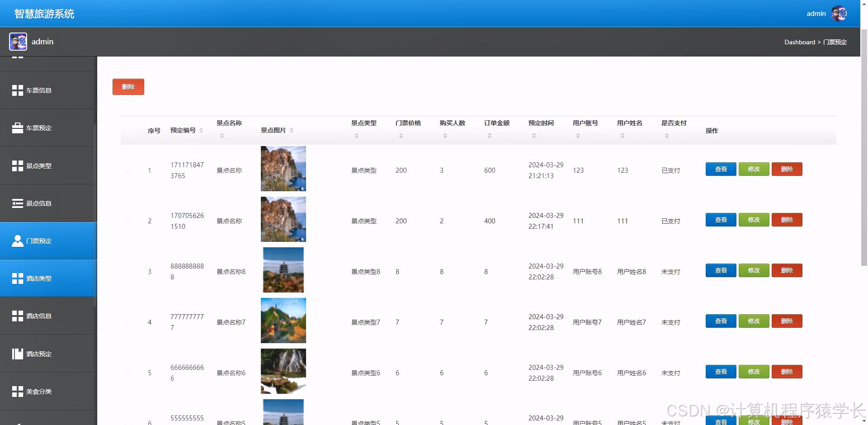Sort by the 订单金额 column arrows
Image resolution: width=868 pixels, height=425 pixels.
[x=490, y=136]
